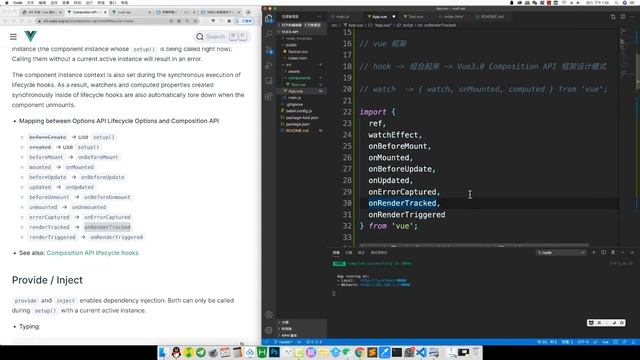640x360 pixels.
Task: Open the Network URL in terminal
Action: (385, 284)
